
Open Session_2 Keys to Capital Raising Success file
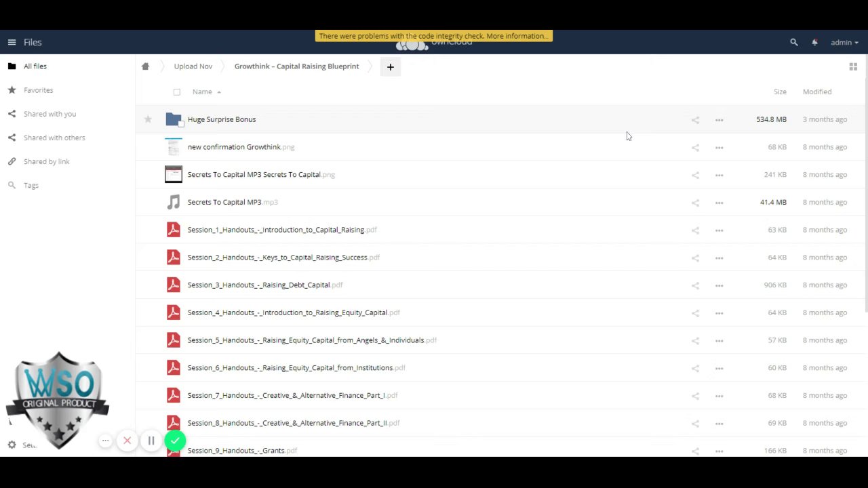pyautogui.click(x=283, y=258)
